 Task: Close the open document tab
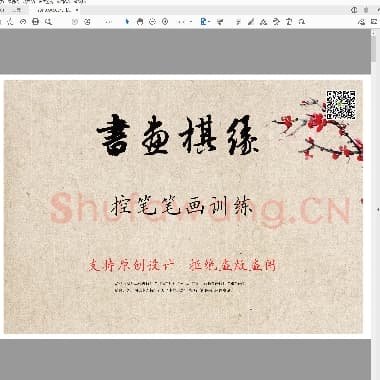coord(77,10)
